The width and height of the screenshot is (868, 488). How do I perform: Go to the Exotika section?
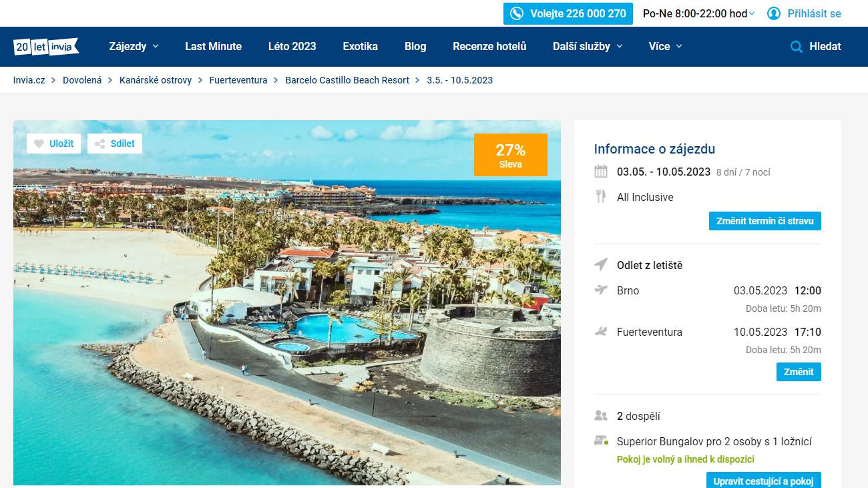pos(361,47)
